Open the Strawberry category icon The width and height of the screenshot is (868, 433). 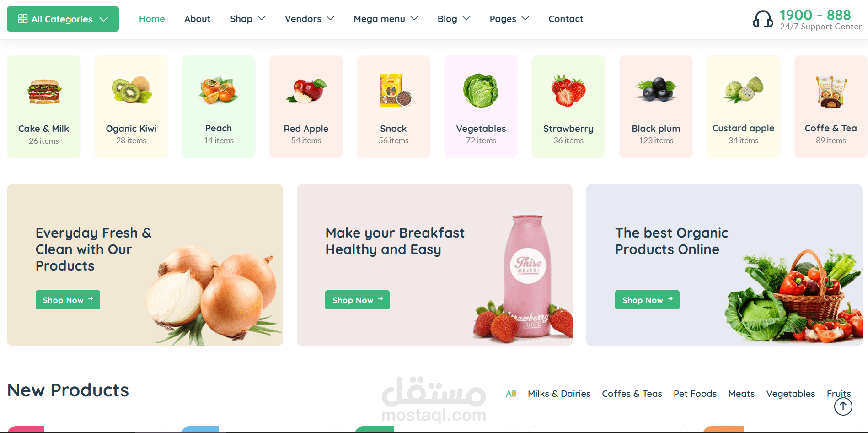[568, 91]
